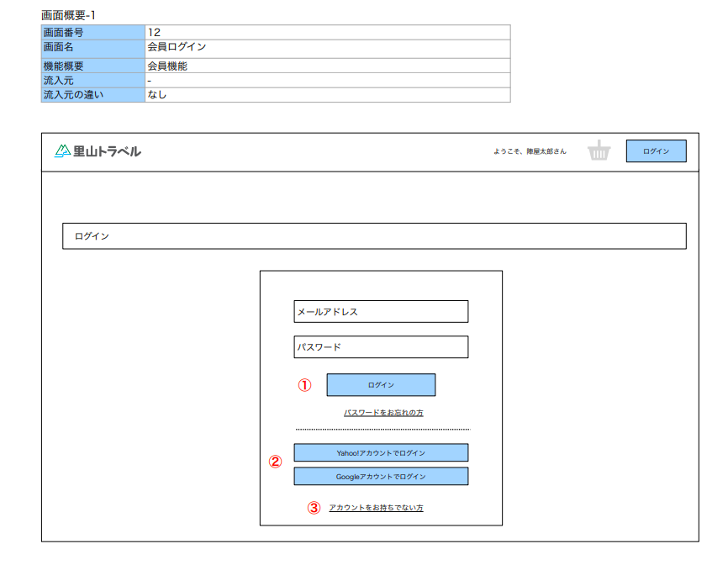Screen dimensions: 728x565
Task: Select the 流入元 label cell
Action: [x=92, y=81]
